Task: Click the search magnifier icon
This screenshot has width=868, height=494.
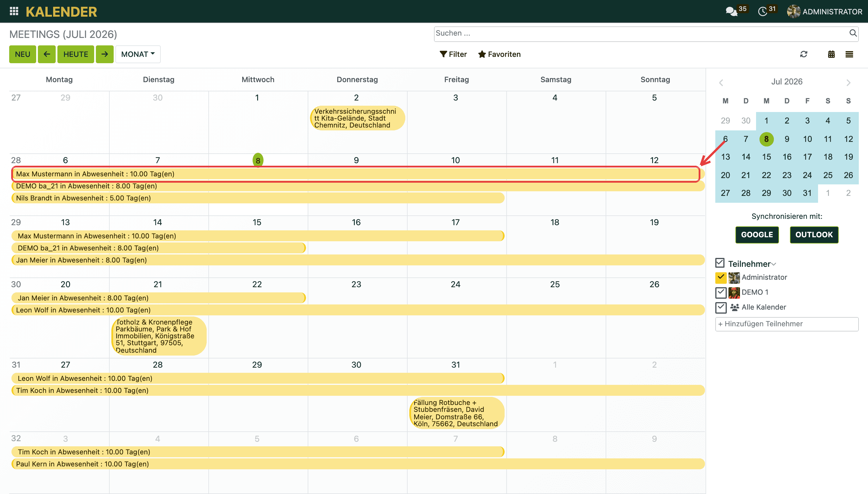Action: pyautogui.click(x=853, y=33)
